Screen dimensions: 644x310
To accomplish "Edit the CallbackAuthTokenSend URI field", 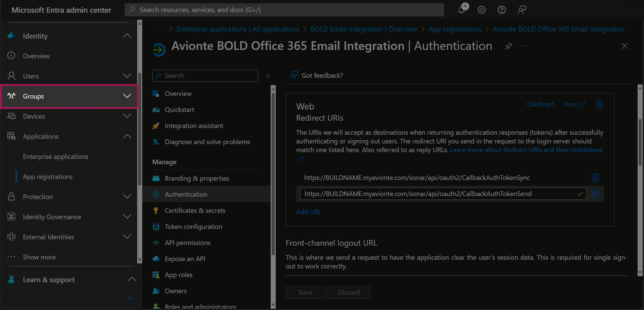I will point(436,194).
